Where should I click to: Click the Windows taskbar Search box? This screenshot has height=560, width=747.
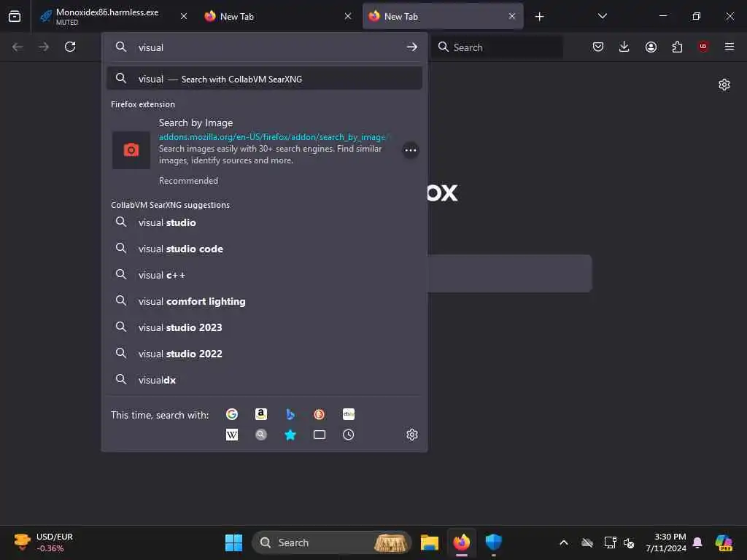click(332, 542)
